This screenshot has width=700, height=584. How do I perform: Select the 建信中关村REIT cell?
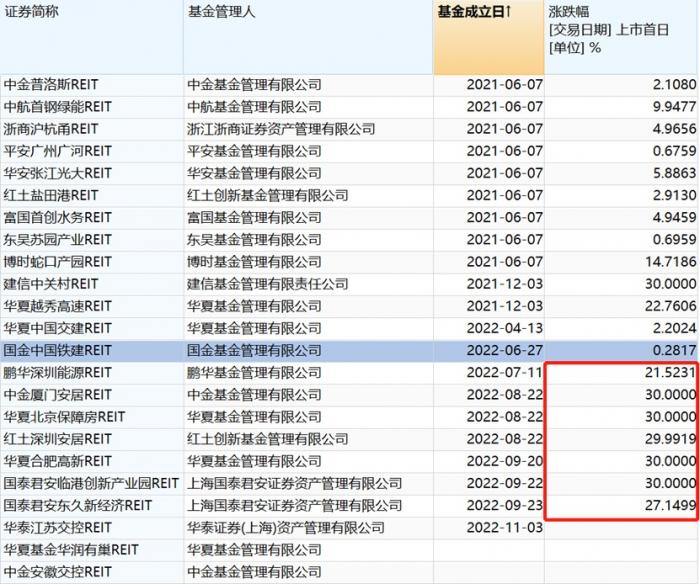click(x=92, y=284)
